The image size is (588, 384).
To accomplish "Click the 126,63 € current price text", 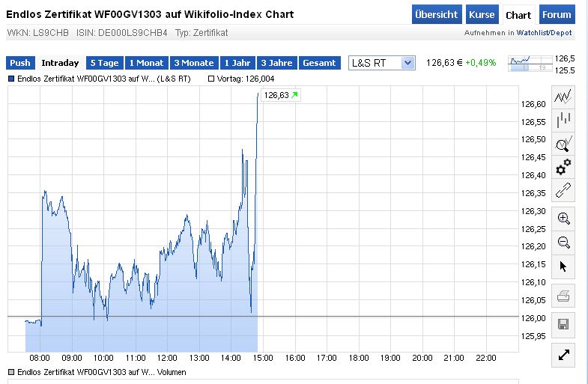I will (x=444, y=63).
